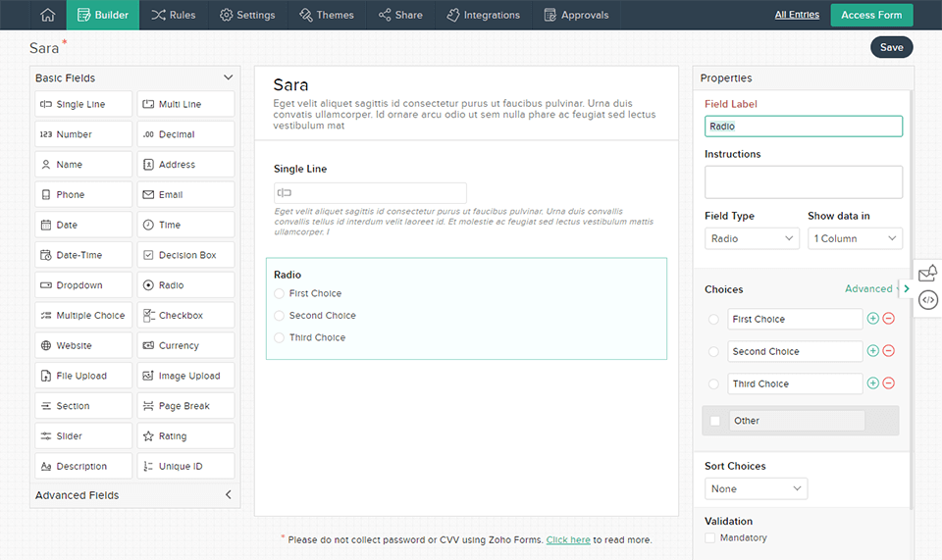942x560 pixels.
Task: Open the Share tab
Action: [x=400, y=15]
